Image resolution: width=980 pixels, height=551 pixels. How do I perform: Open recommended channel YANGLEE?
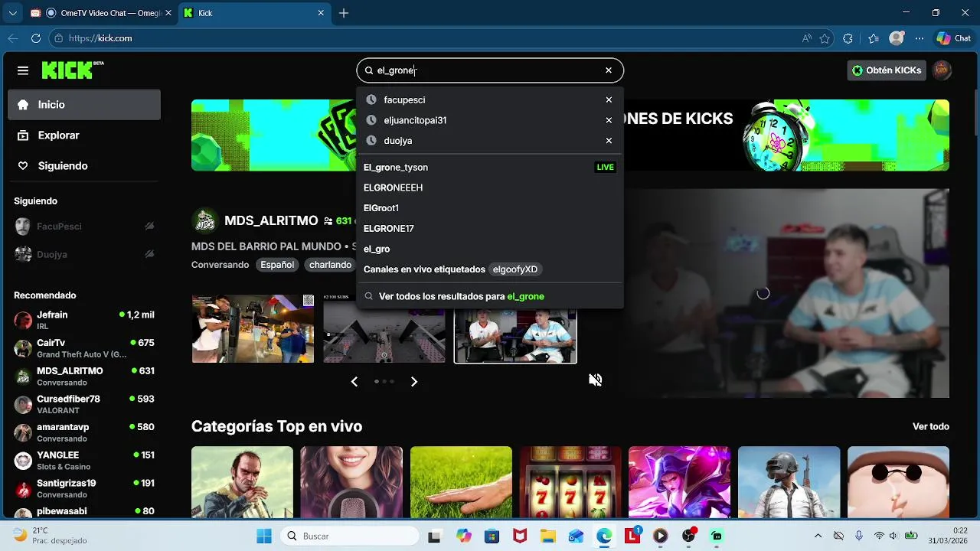coord(84,461)
